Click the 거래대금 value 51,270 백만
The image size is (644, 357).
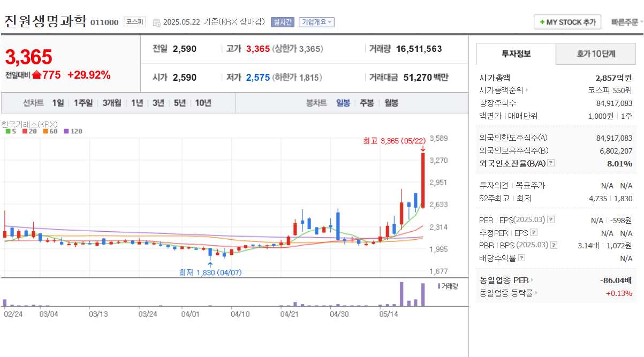[426, 78]
